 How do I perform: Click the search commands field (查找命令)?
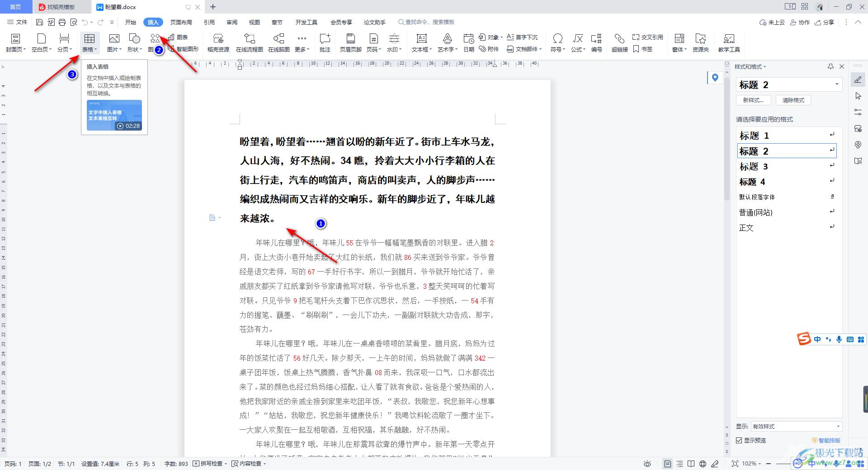[x=426, y=22]
